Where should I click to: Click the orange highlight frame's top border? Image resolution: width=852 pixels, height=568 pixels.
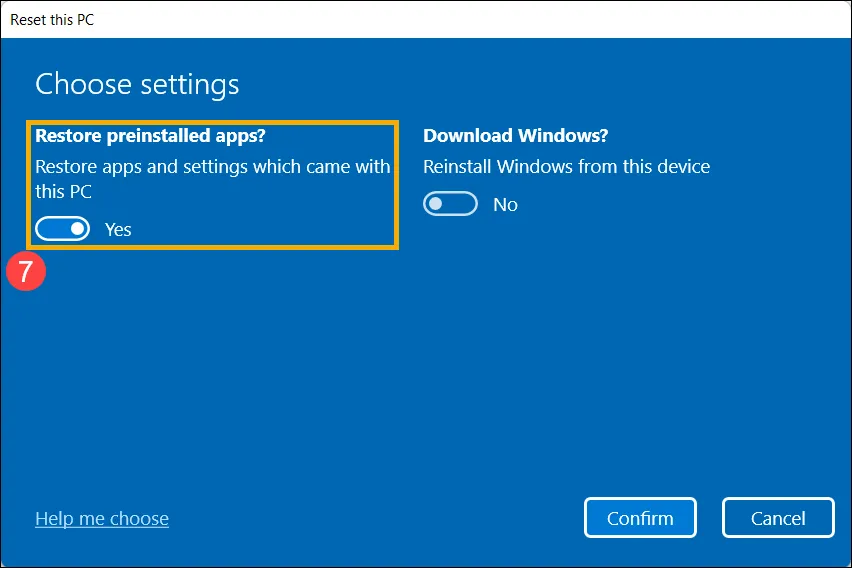coord(213,123)
